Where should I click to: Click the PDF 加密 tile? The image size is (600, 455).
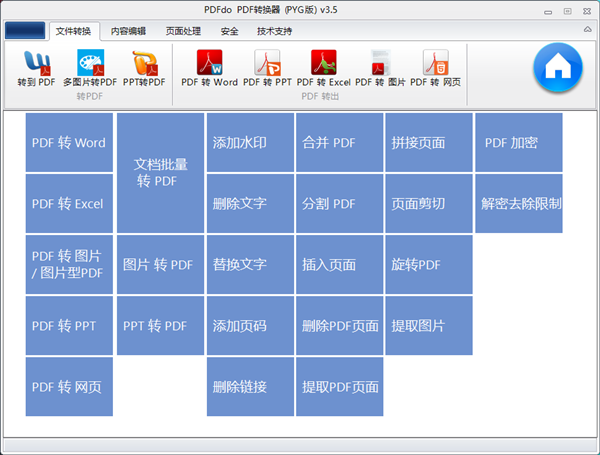[518, 143]
